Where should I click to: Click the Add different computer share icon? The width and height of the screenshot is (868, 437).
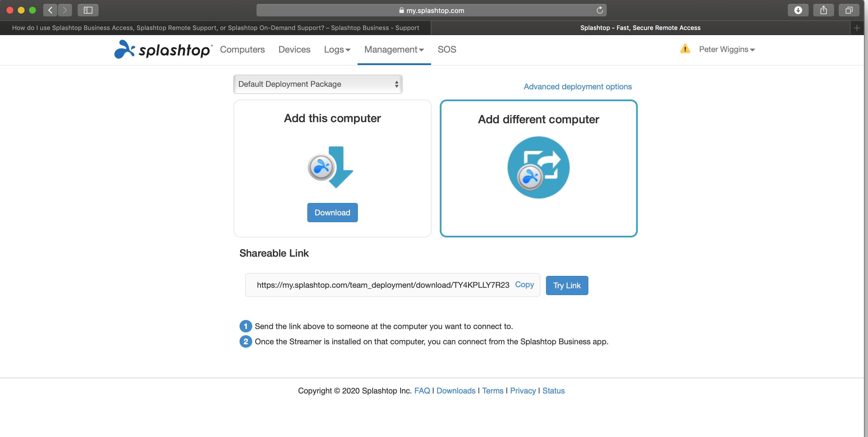pyautogui.click(x=538, y=167)
